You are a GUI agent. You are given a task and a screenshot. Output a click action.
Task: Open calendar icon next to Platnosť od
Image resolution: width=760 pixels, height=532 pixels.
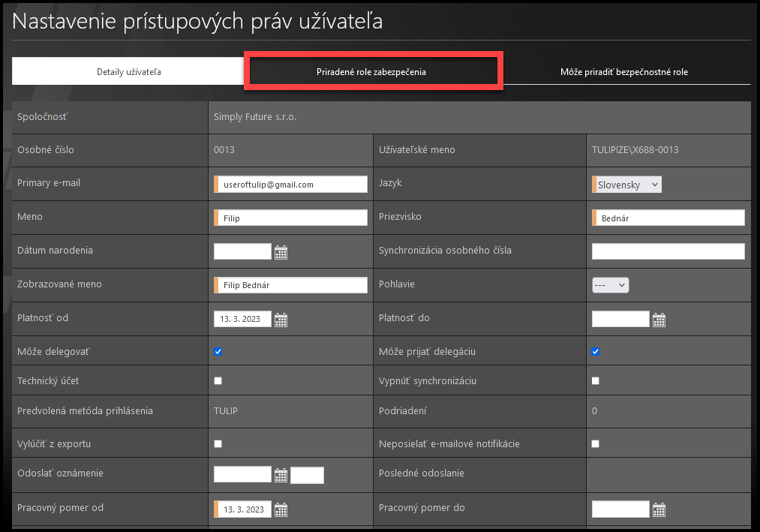[281, 320]
